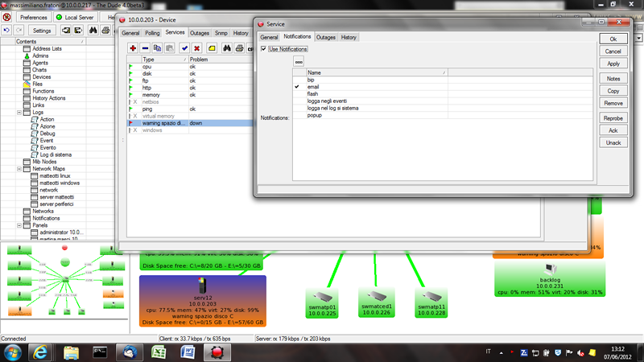Open Excel from the taskbar
This screenshot has height=362, width=644.
(x=159, y=352)
